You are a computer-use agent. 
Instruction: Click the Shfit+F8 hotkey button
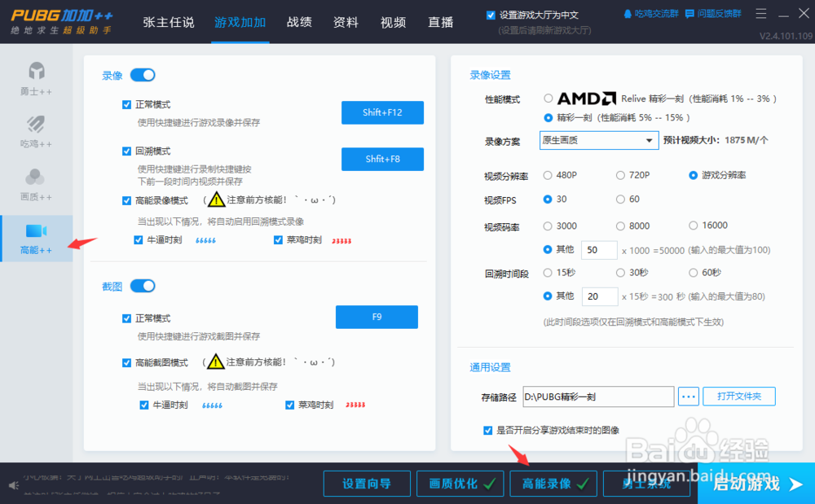(x=382, y=159)
